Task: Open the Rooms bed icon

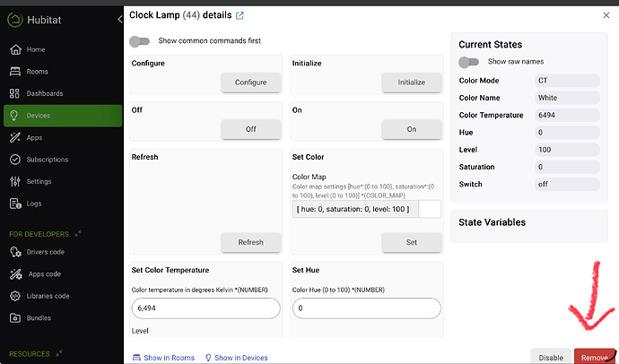Action: click(x=15, y=72)
